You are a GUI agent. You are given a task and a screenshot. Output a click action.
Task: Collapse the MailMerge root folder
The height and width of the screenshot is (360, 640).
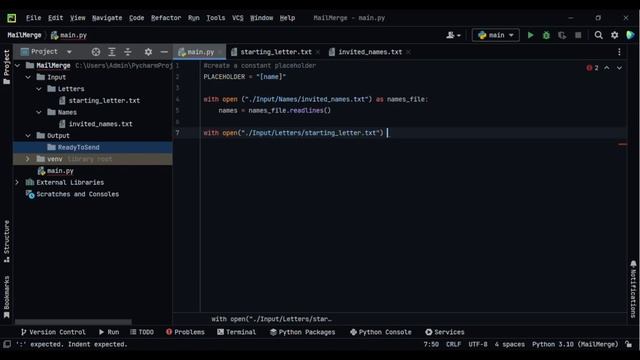(x=18, y=65)
